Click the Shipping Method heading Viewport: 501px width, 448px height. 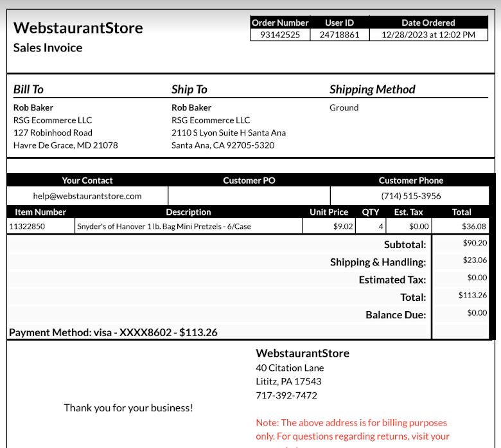[373, 89]
